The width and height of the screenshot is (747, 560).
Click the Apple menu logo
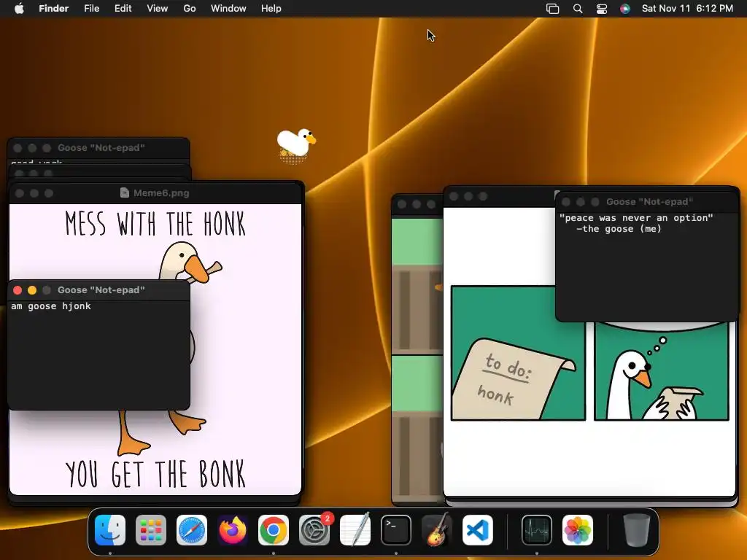click(19, 9)
